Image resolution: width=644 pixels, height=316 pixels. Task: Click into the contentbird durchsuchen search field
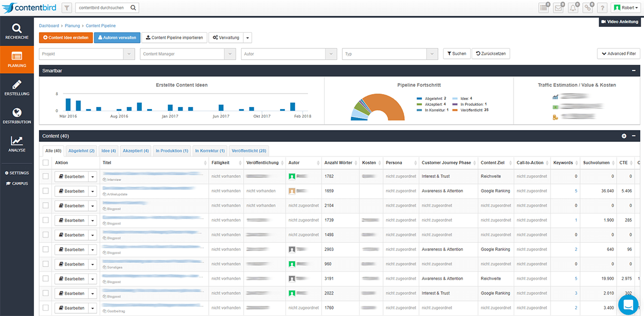(102, 8)
